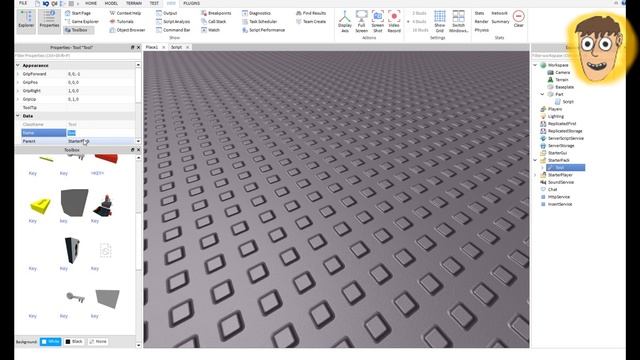
Task: Open Find Results
Action: [311, 13]
